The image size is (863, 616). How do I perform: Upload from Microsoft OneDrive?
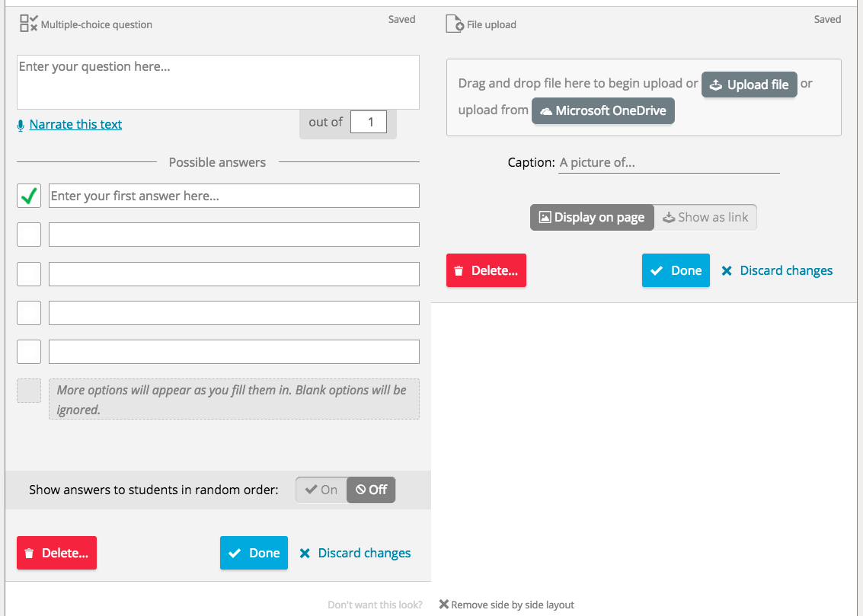[603, 110]
